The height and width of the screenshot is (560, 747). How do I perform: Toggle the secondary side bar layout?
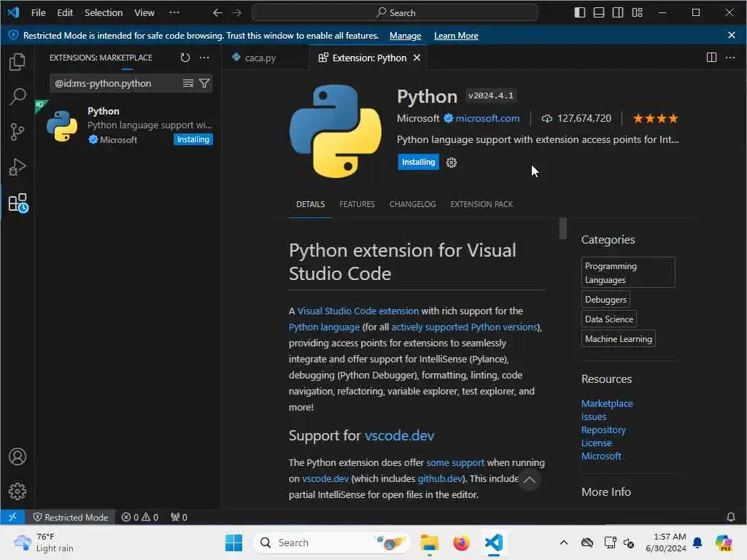pos(618,12)
